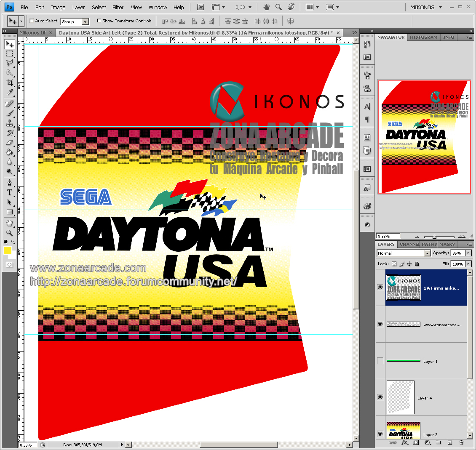Select the Path Selection tool
The width and height of the screenshot is (476, 450).
10,202
